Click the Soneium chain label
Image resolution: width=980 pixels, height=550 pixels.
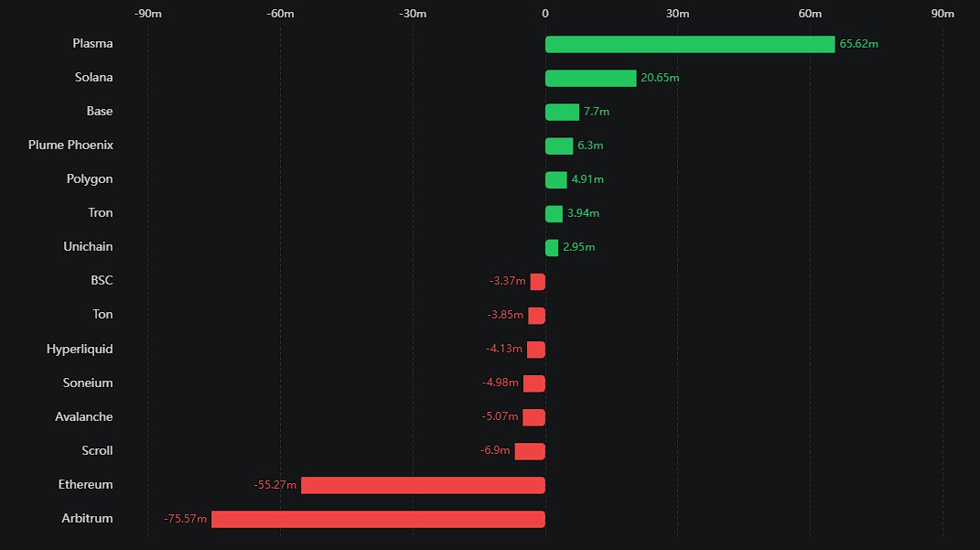click(x=88, y=383)
